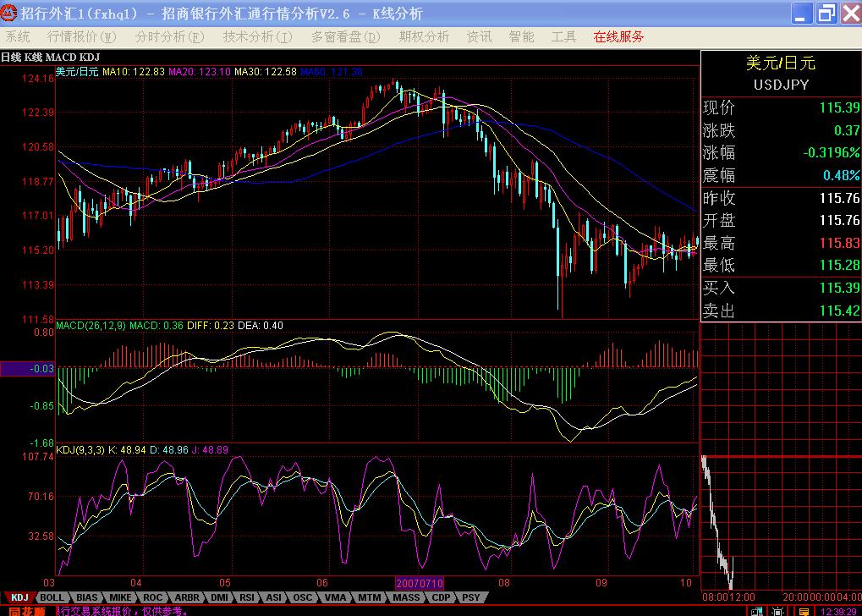The height and width of the screenshot is (616, 862).
Task: Click the KDJ(9,3,3) indicator label
Action: tap(81, 450)
